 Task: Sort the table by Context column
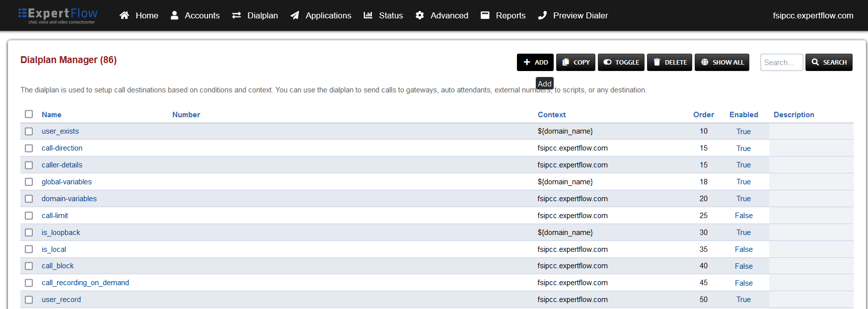(551, 115)
